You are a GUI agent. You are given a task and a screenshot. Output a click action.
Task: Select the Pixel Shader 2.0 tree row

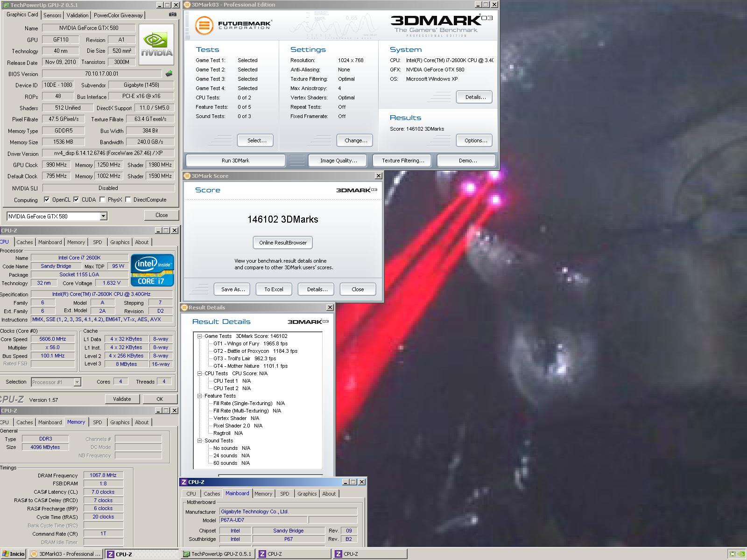[238, 426]
